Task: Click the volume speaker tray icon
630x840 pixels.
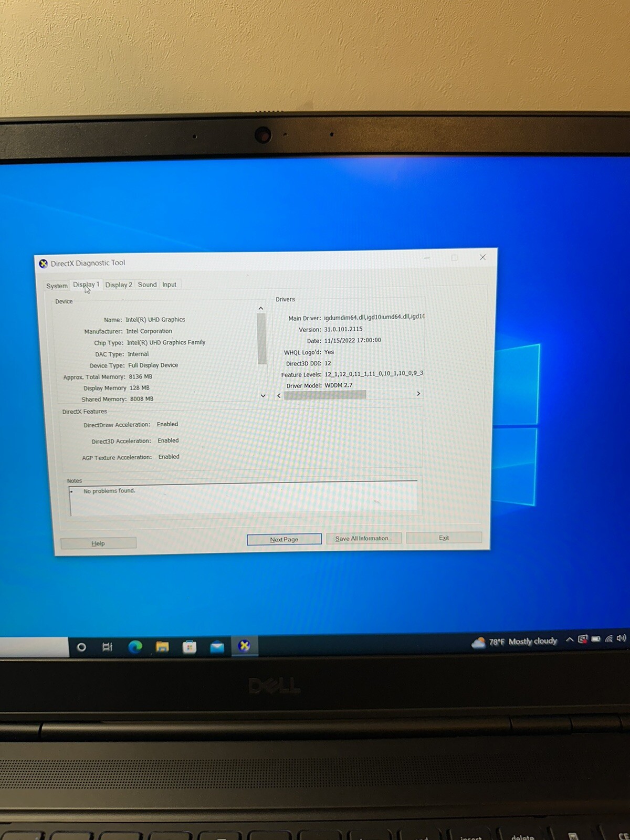Action: [x=622, y=638]
